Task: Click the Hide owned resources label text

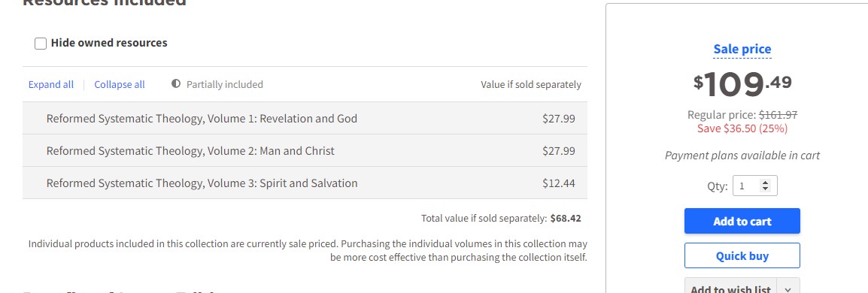Action: click(109, 43)
